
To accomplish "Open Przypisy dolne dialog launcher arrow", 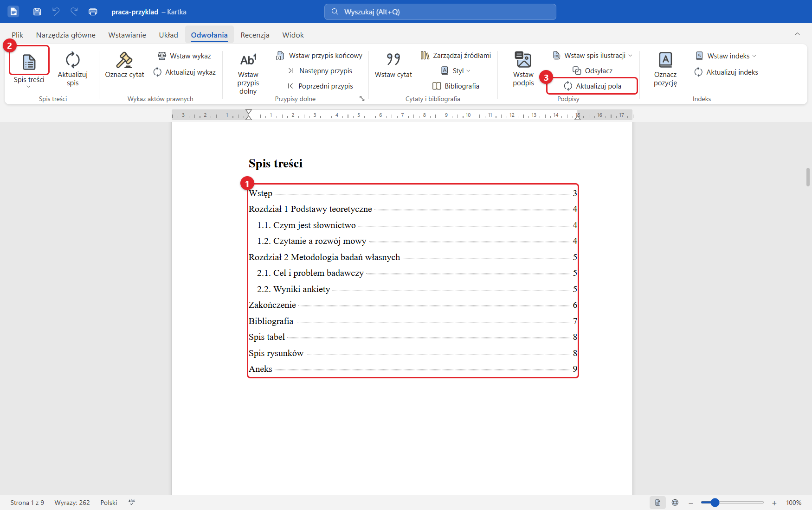I will point(362,98).
